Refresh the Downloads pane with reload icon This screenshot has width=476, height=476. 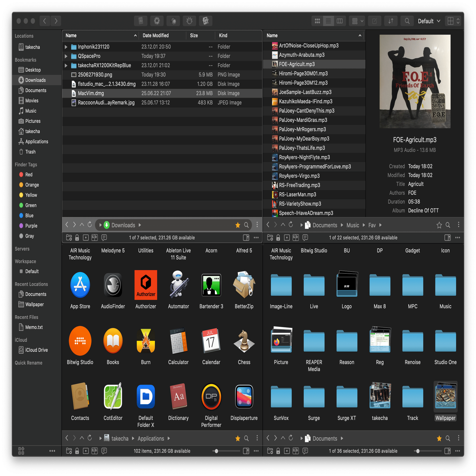(x=90, y=225)
